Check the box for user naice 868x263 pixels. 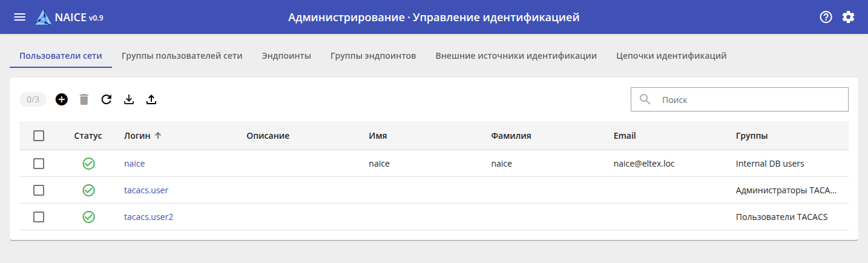point(39,164)
